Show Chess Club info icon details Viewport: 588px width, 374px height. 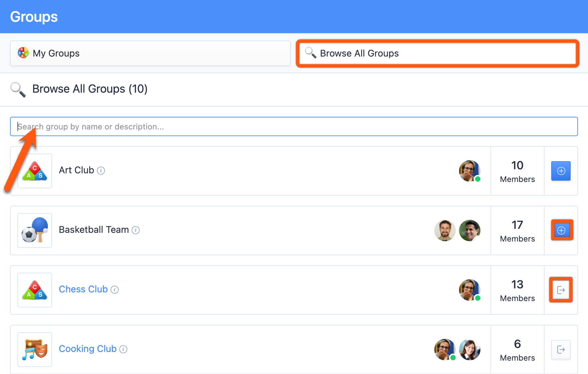coord(115,290)
